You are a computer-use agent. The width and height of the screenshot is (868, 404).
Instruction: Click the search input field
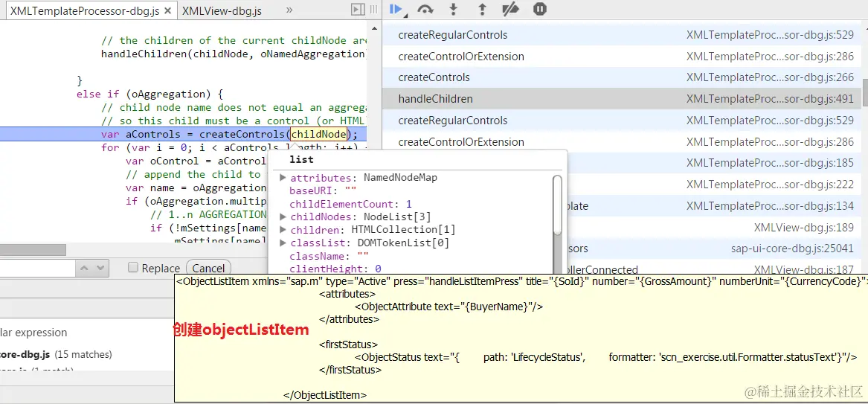38,268
